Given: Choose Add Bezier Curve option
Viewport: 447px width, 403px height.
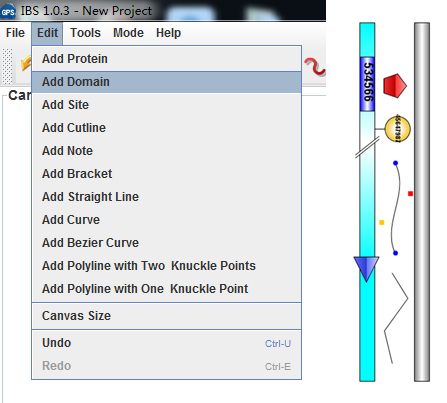Looking at the screenshot, I should [166, 243].
